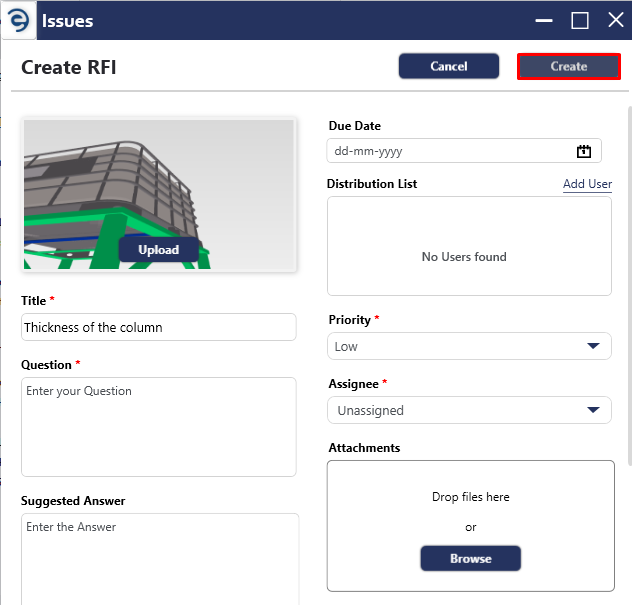Click into the Question text area
This screenshot has width=632, height=605.
158,427
